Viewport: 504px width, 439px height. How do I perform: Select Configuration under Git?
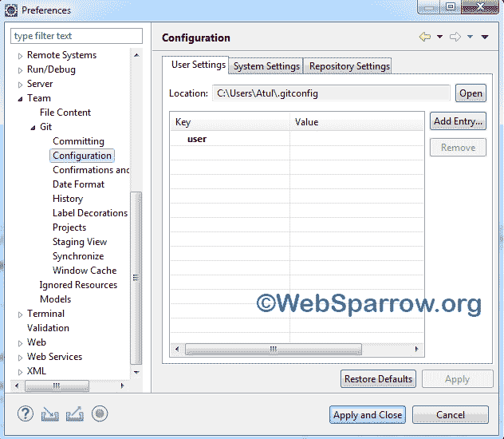pos(82,156)
